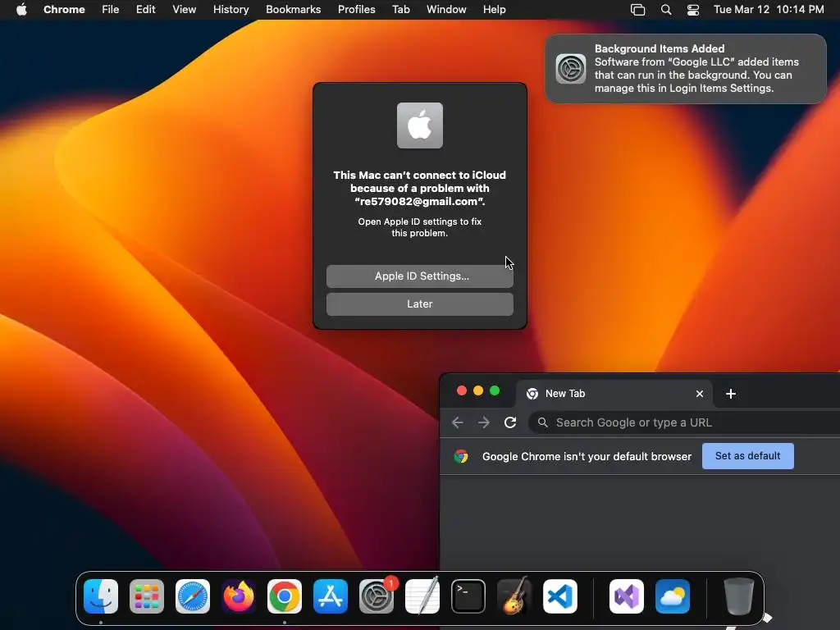Launch Safari from the Dock

pos(192,596)
